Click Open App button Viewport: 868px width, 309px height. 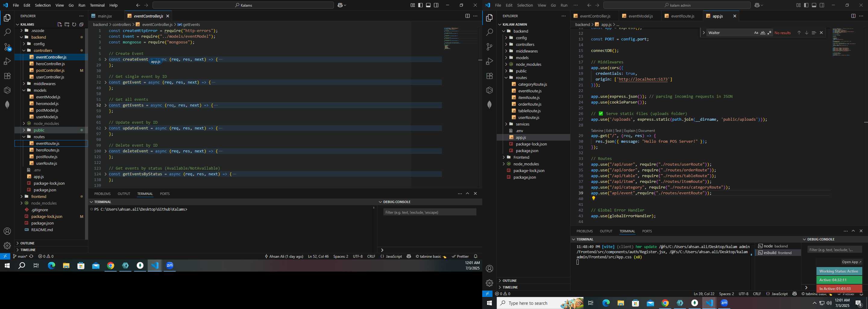point(851,262)
